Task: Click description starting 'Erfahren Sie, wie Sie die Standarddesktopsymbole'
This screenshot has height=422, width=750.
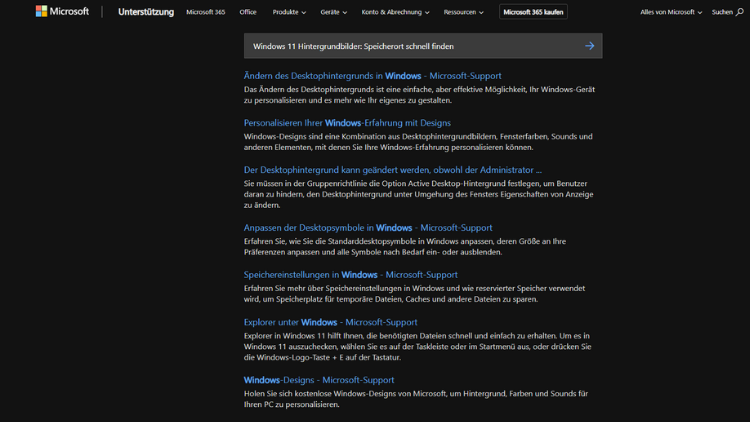Action: (x=405, y=246)
